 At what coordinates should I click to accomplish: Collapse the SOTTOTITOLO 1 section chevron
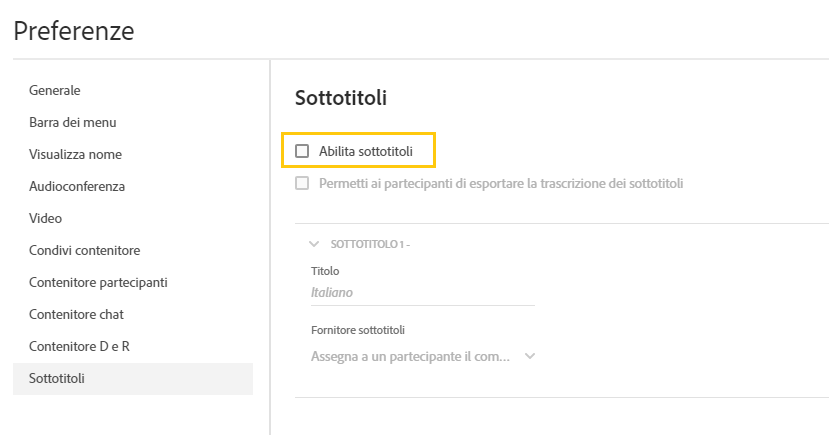click(315, 243)
